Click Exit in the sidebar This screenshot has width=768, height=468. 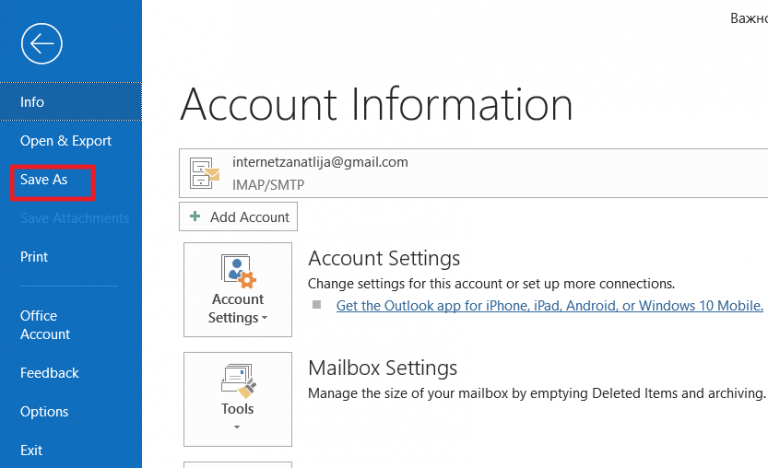click(31, 450)
